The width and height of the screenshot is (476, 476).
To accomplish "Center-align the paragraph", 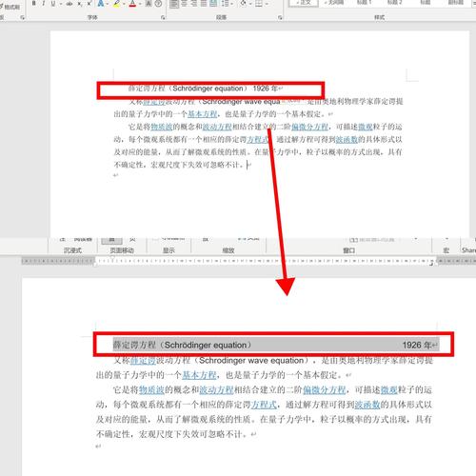I will click(x=184, y=4).
